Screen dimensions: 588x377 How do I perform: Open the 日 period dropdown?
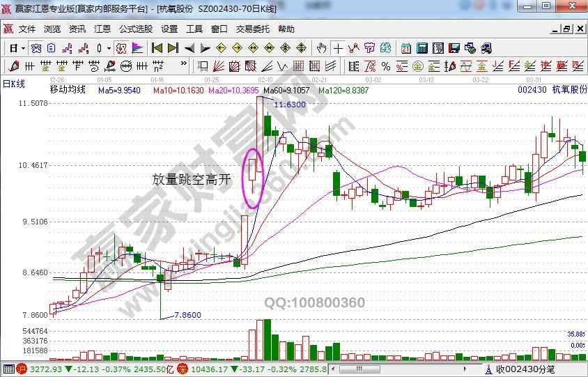[x=16, y=48]
